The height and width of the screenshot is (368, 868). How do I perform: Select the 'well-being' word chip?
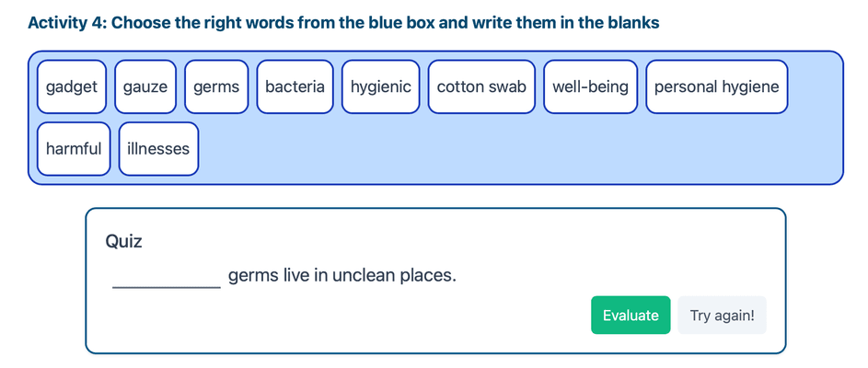pyautogui.click(x=590, y=86)
